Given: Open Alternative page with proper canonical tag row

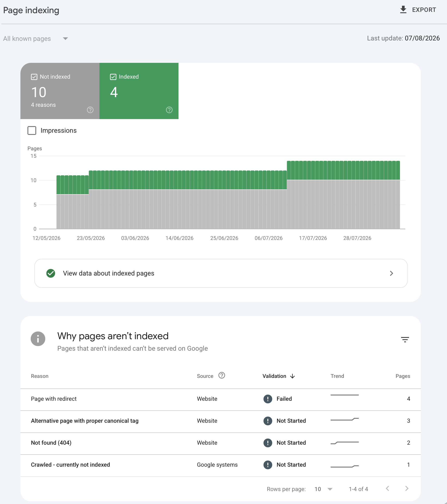Looking at the screenshot, I should [x=221, y=421].
